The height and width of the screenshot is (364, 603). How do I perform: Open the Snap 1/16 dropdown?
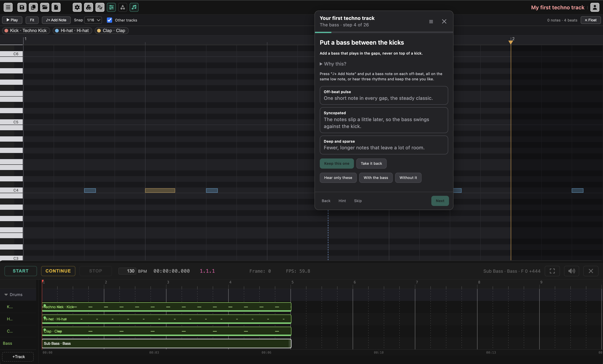pos(93,20)
